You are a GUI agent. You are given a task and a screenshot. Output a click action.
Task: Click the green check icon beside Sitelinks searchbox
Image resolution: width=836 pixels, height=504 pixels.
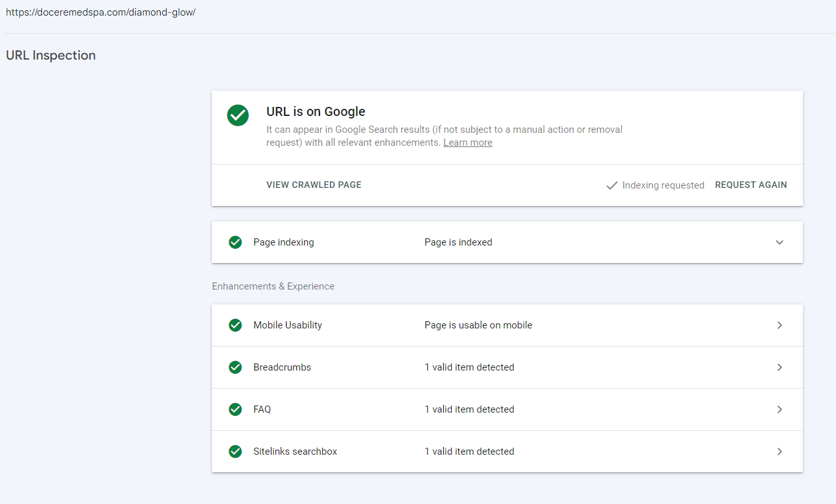(x=235, y=452)
